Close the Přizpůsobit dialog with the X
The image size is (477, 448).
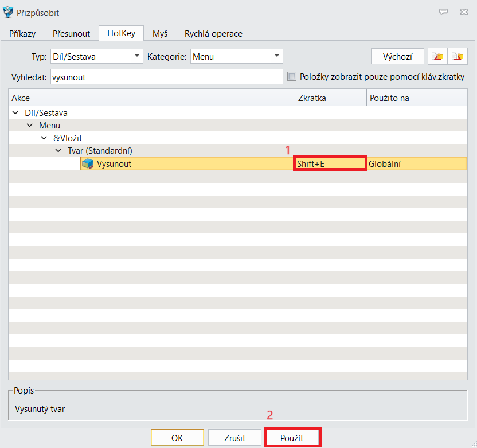463,12
